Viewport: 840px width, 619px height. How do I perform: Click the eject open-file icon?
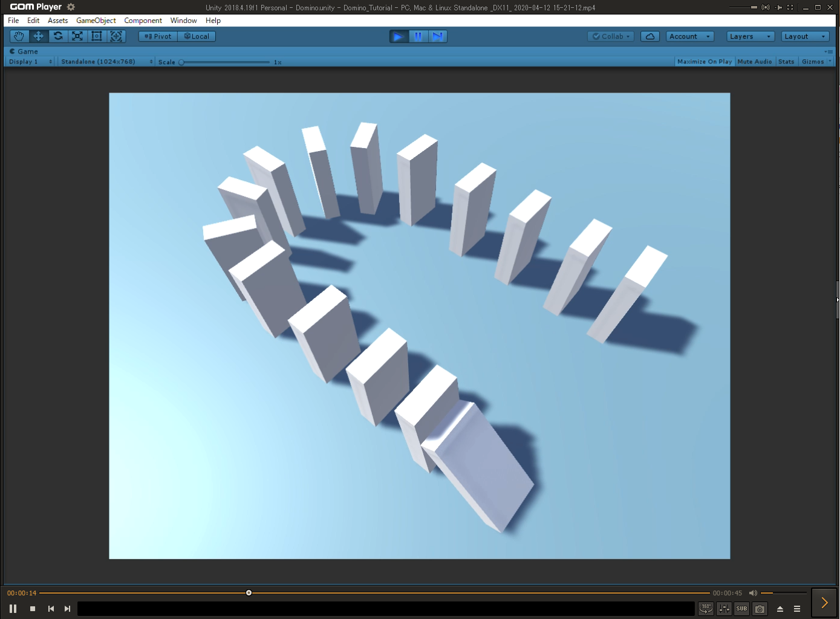point(780,609)
